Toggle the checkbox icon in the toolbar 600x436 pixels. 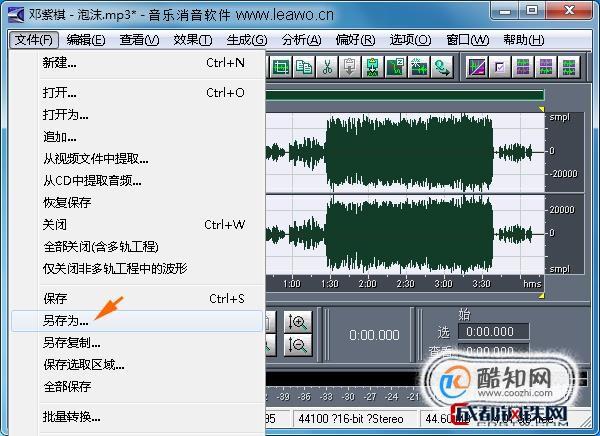tap(501, 67)
